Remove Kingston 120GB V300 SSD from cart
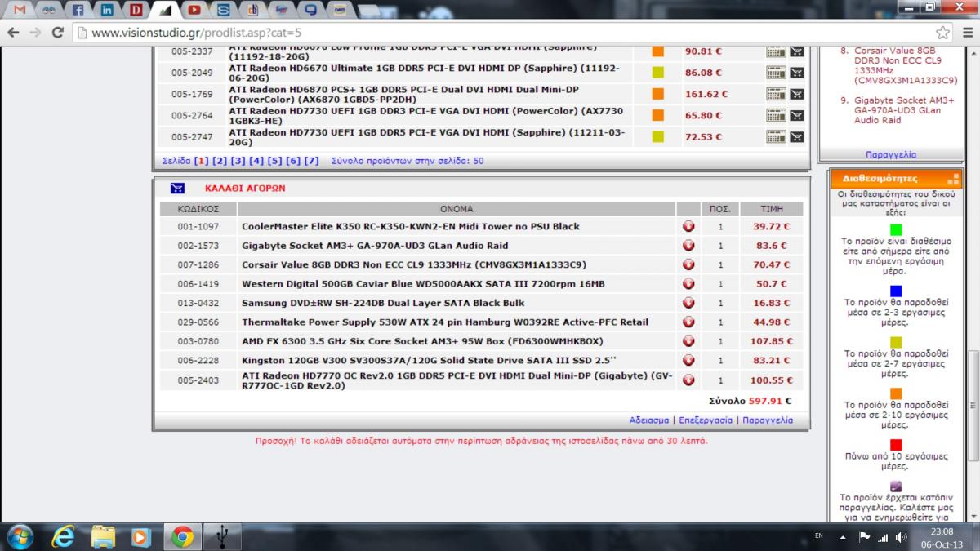980x551 pixels. coord(688,360)
